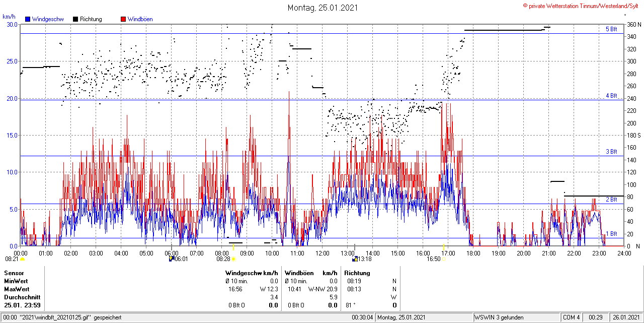
Task: Click the saved file message in status bar
Action: tap(63, 318)
